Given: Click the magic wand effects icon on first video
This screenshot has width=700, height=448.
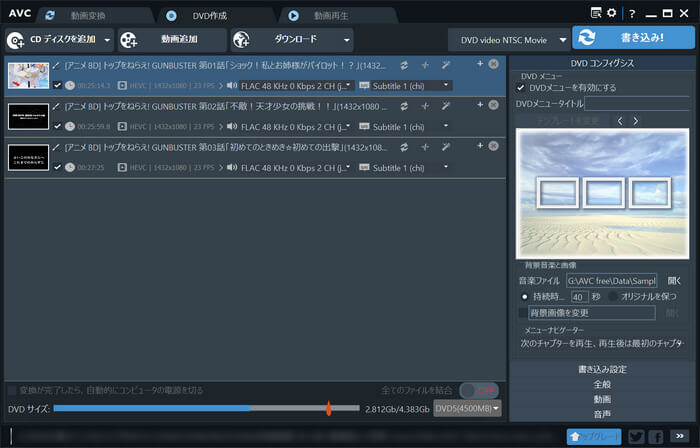Looking at the screenshot, I should (x=446, y=65).
